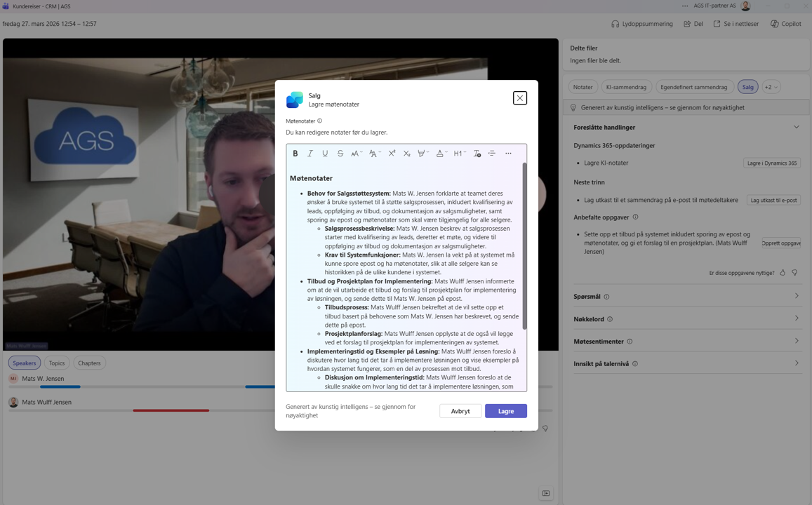Screen dimensions: 812x505
Task: Click the text alignment icon in toolbar
Action: point(492,154)
